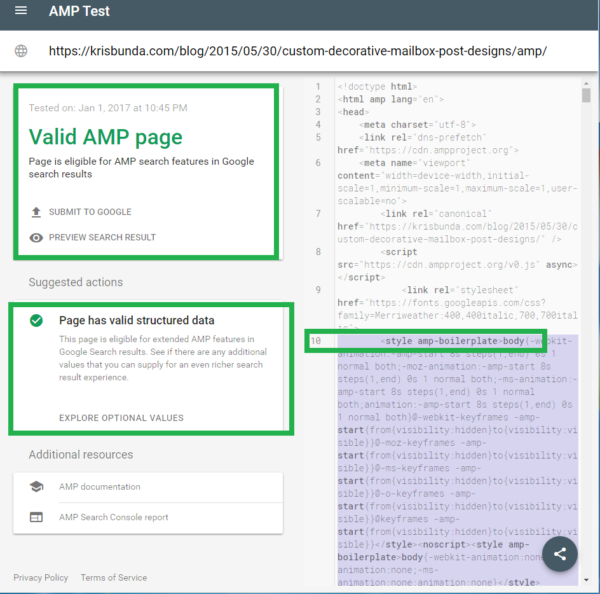Click the code pane scroll-up arrow
Image resolution: width=600 pixels, height=594 pixels.
coord(586,83)
